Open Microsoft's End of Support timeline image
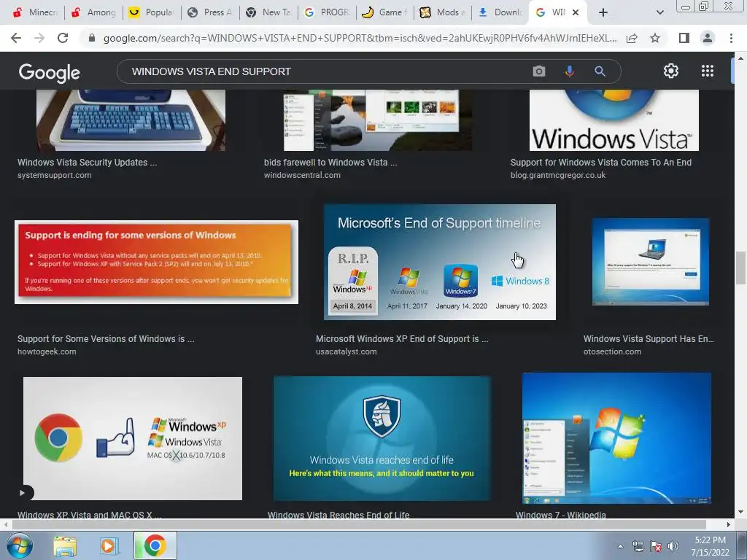Image resolution: width=747 pixels, height=560 pixels. [440, 262]
